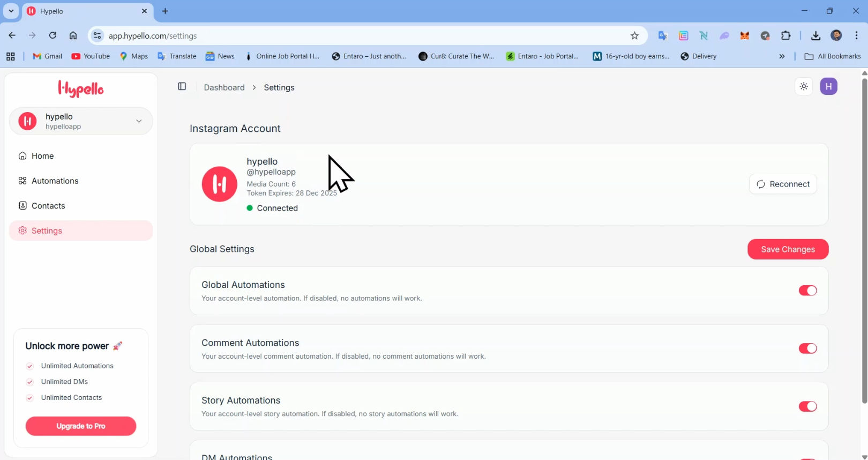Screen dimensions: 868x460
Task: Open the YouTube bookmark
Action: 91,56
